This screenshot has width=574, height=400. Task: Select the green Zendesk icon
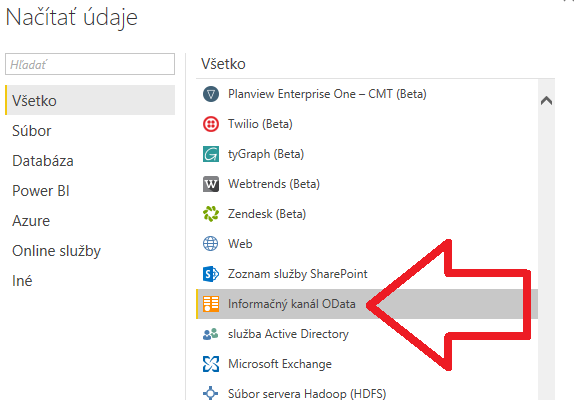click(211, 214)
